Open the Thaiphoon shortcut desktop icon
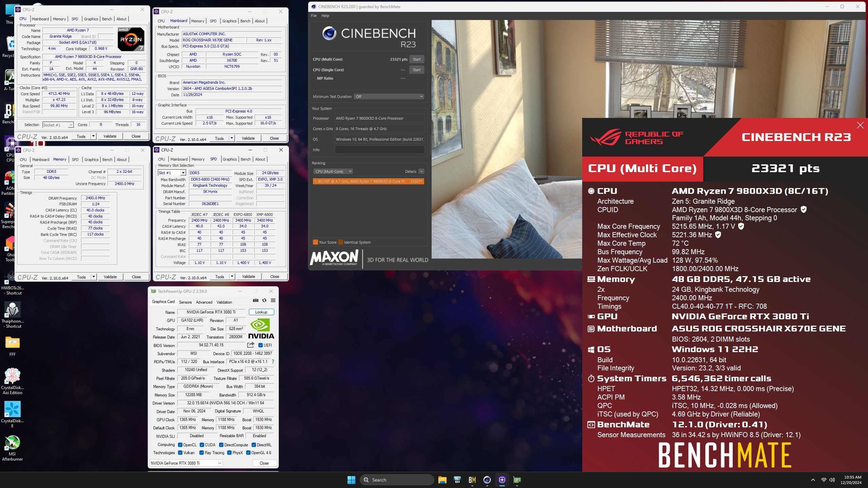 [x=13, y=315]
